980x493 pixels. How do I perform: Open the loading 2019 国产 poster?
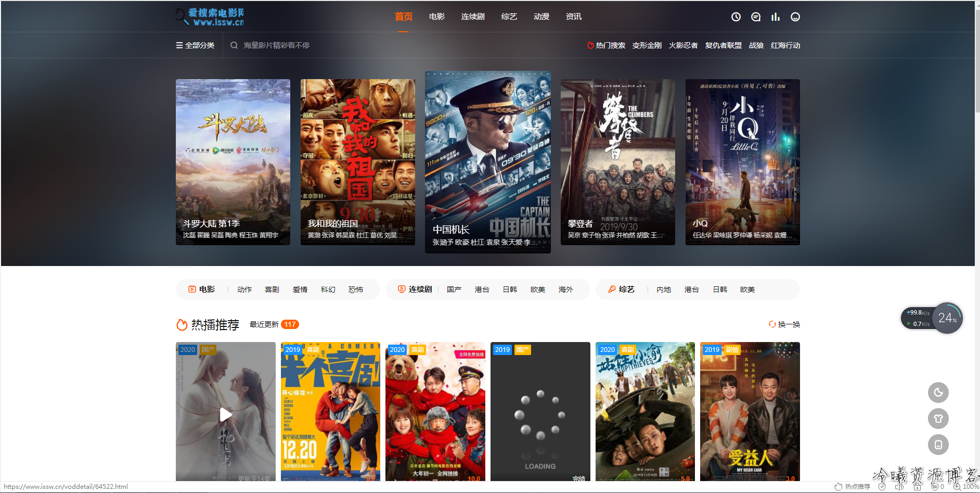(540, 411)
